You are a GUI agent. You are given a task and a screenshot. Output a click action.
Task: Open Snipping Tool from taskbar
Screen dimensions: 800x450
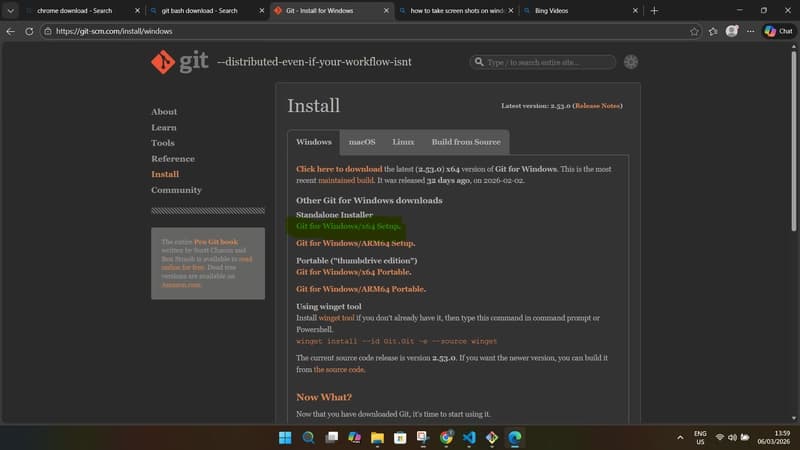click(423, 437)
